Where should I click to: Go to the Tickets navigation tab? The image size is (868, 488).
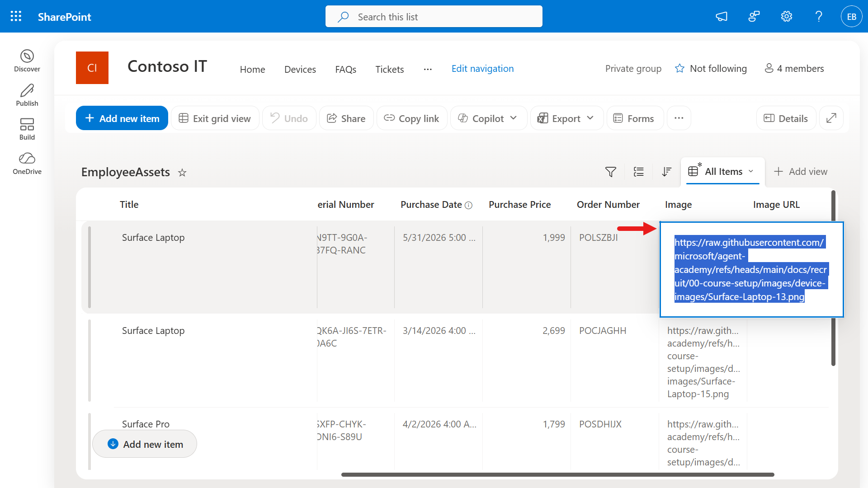[390, 69]
